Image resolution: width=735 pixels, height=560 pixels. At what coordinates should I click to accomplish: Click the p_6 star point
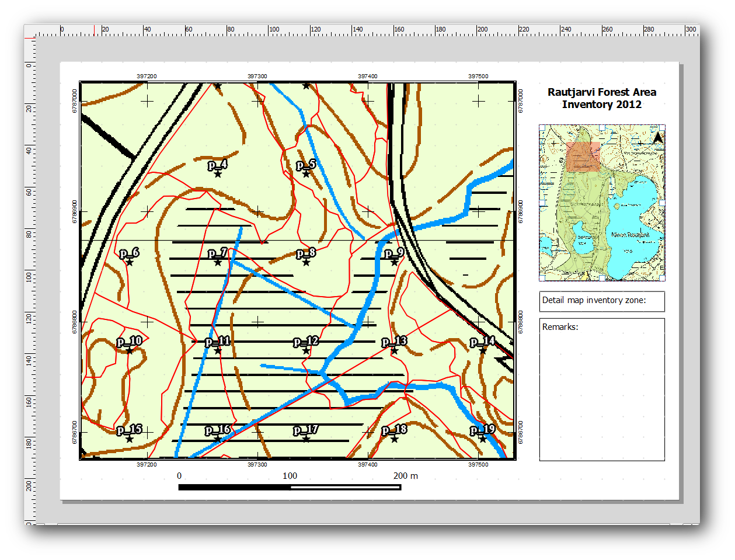point(130,262)
